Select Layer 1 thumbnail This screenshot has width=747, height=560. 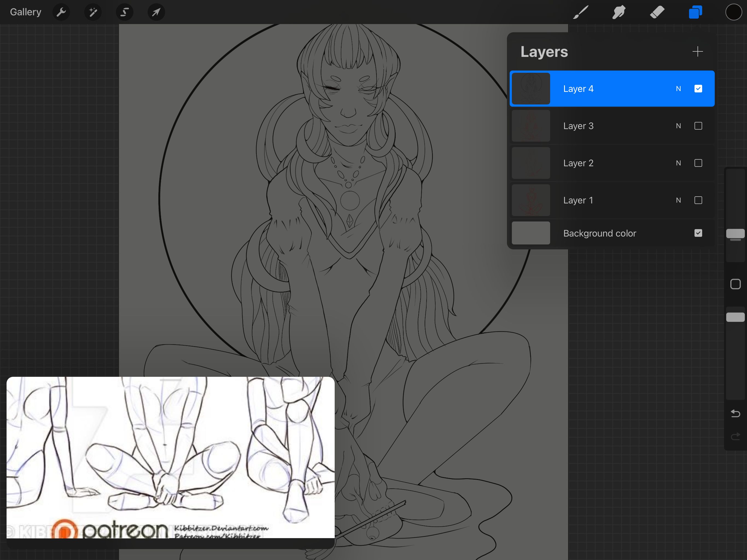coord(531,200)
